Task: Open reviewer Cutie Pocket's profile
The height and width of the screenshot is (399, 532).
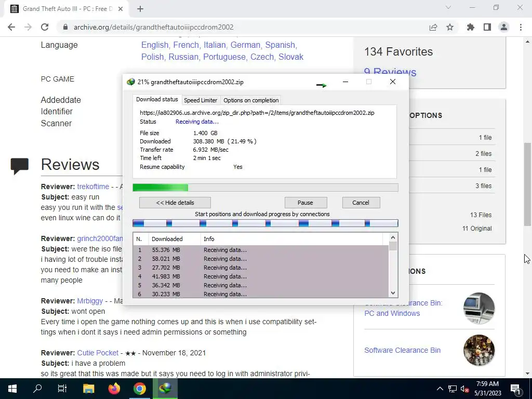Action: pos(98,353)
